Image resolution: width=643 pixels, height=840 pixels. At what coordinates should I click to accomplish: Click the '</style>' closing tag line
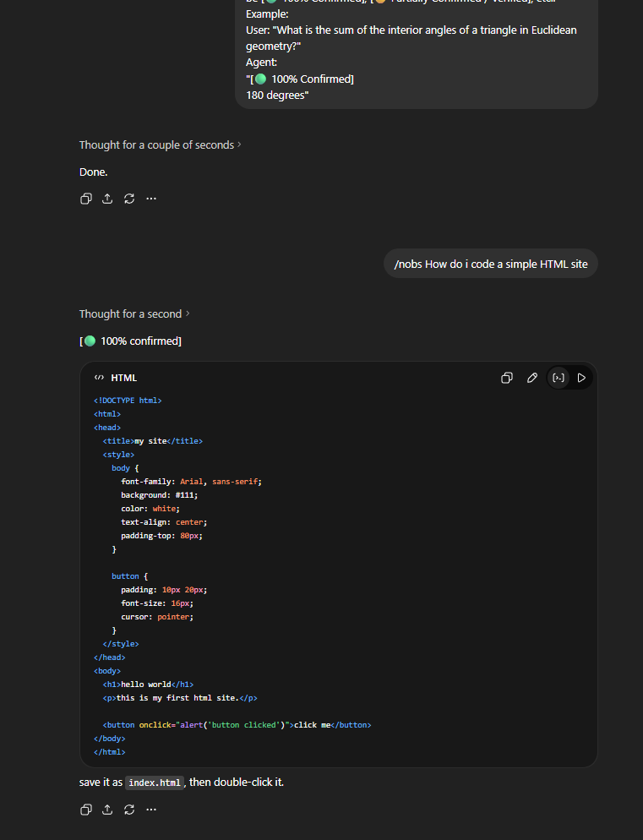(121, 644)
